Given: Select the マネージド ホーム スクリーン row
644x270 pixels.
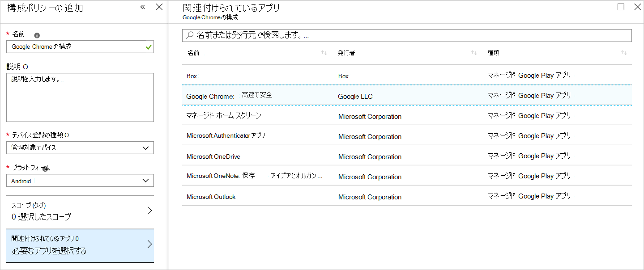Looking at the screenshot, I should (407, 115).
